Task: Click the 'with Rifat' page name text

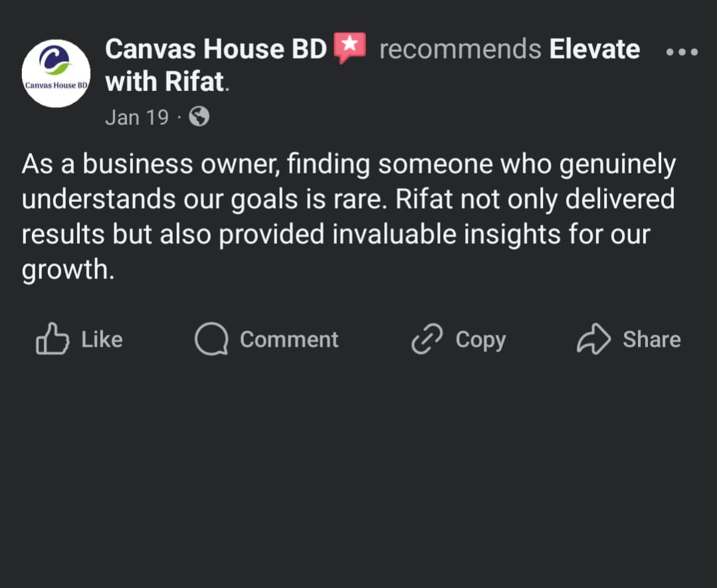Action: (x=165, y=81)
